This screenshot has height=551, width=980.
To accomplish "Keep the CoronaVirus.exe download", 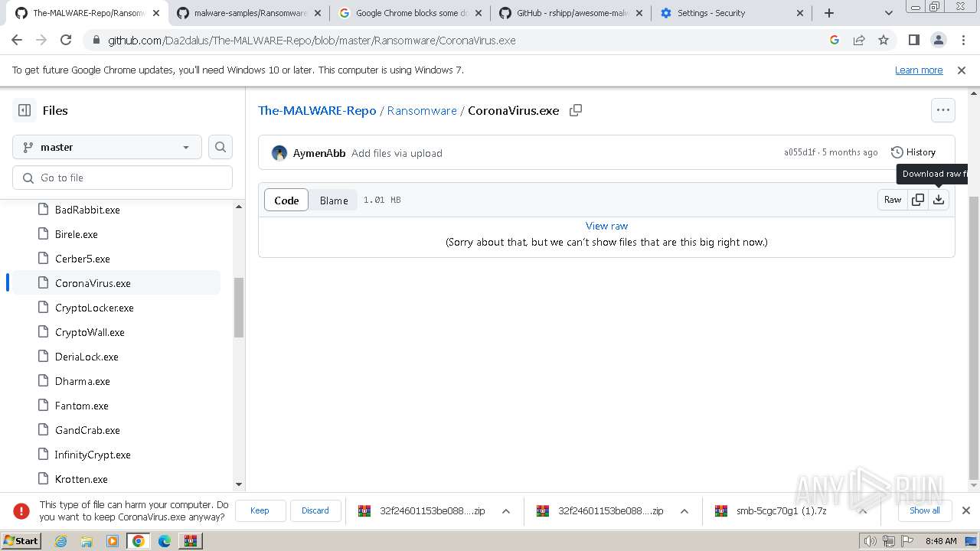I will [260, 510].
